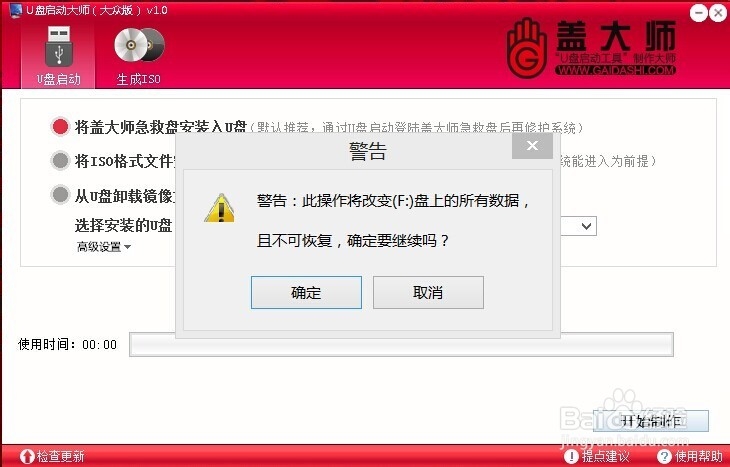Click the 提点建议 exclamation icon
This screenshot has width=730, height=467.
coord(571,456)
